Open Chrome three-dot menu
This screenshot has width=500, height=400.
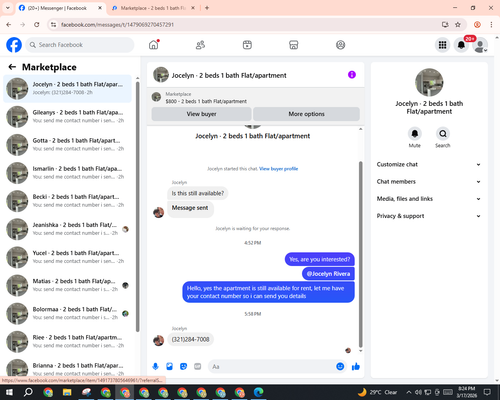click(491, 25)
